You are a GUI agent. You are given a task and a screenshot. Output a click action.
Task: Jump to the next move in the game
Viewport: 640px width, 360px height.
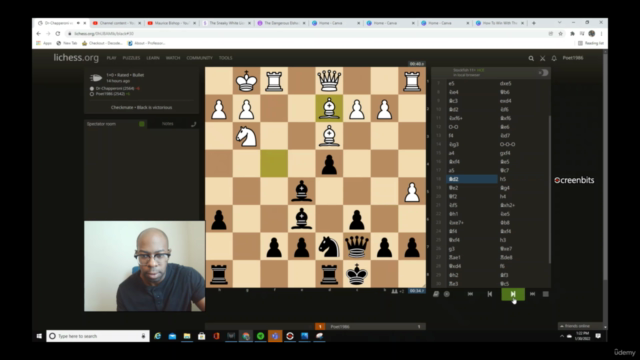(x=513, y=294)
